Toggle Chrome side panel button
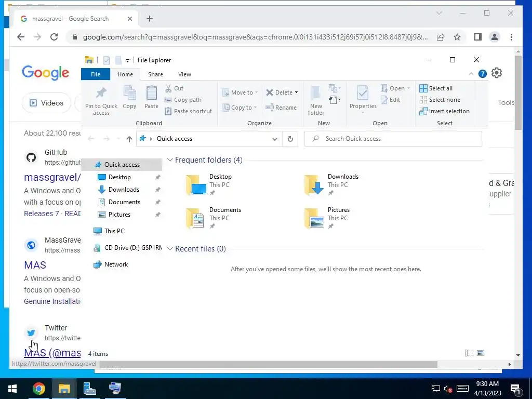This screenshot has width=532, height=399. click(478, 37)
